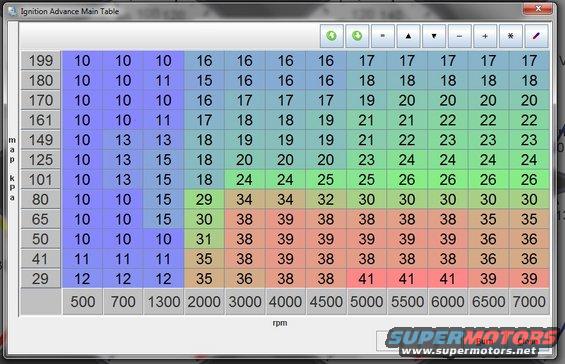
Task: Select the 4500 rpm axis bin
Action: [x=326, y=302]
